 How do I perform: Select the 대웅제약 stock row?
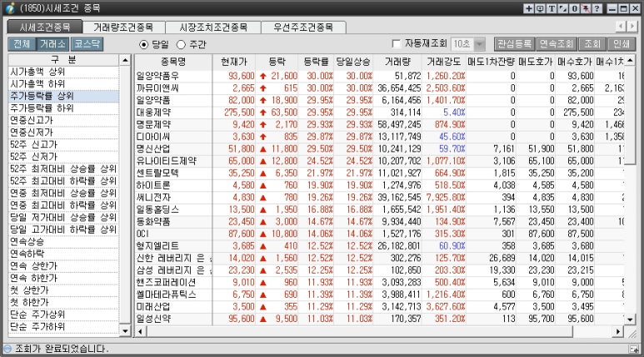tap(380, 113)
